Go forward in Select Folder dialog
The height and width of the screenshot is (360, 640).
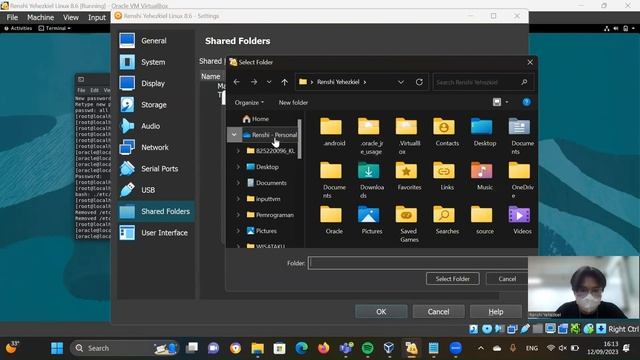click(x=254, y=82)
